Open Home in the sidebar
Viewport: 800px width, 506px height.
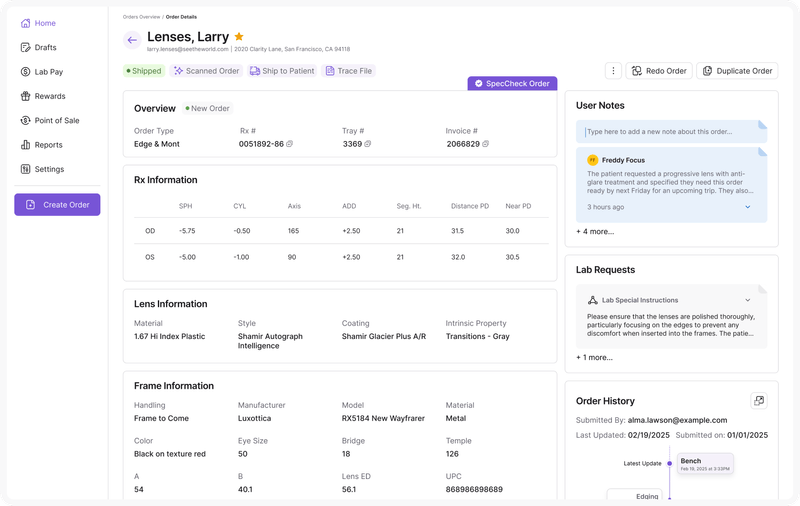pyautogui.click(x=38, y=23)
